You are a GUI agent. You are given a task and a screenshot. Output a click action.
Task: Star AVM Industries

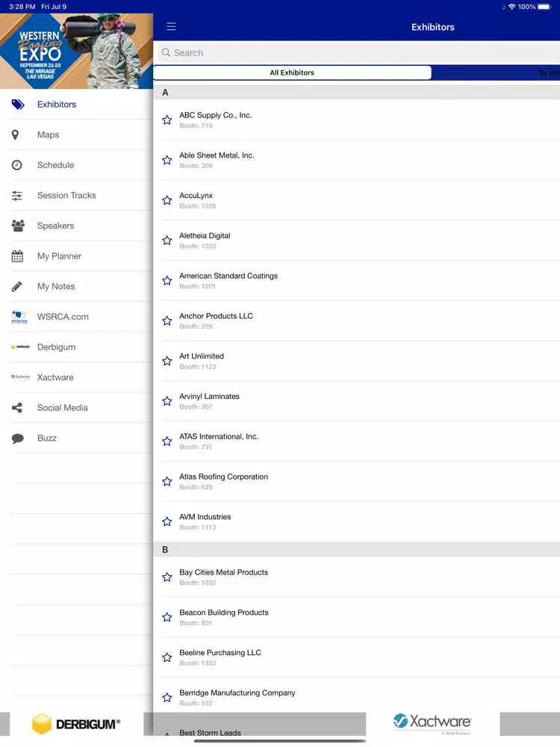[x=167, y=521]
